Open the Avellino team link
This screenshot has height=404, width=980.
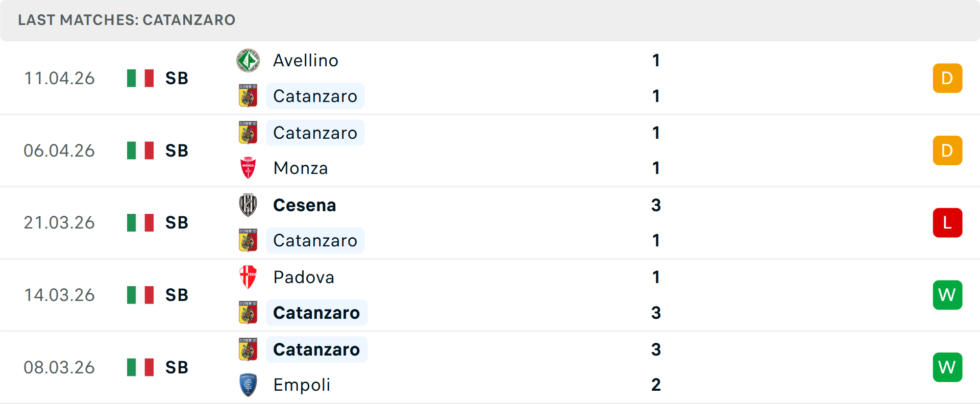pos(305,61)
